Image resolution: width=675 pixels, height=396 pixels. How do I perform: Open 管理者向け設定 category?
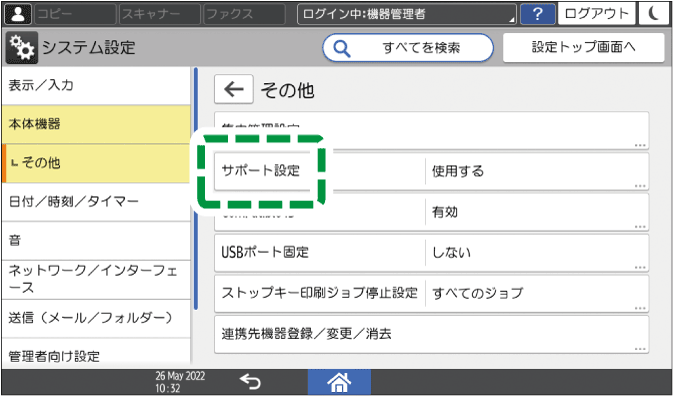pyautogui.click(x=96, y=354)
